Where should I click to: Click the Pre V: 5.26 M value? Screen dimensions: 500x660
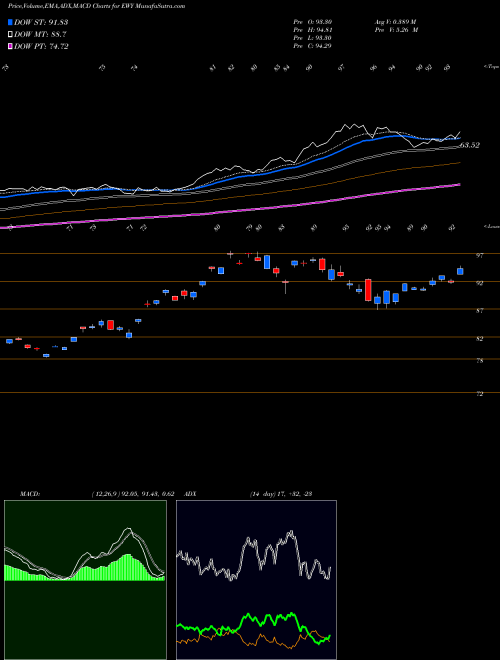(395, 30)
